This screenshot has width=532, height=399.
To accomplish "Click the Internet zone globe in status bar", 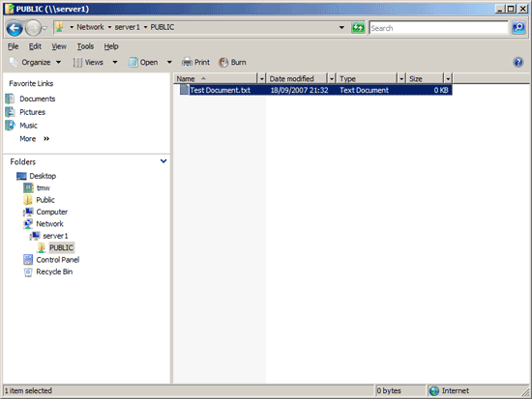I will tap(434, 391).
